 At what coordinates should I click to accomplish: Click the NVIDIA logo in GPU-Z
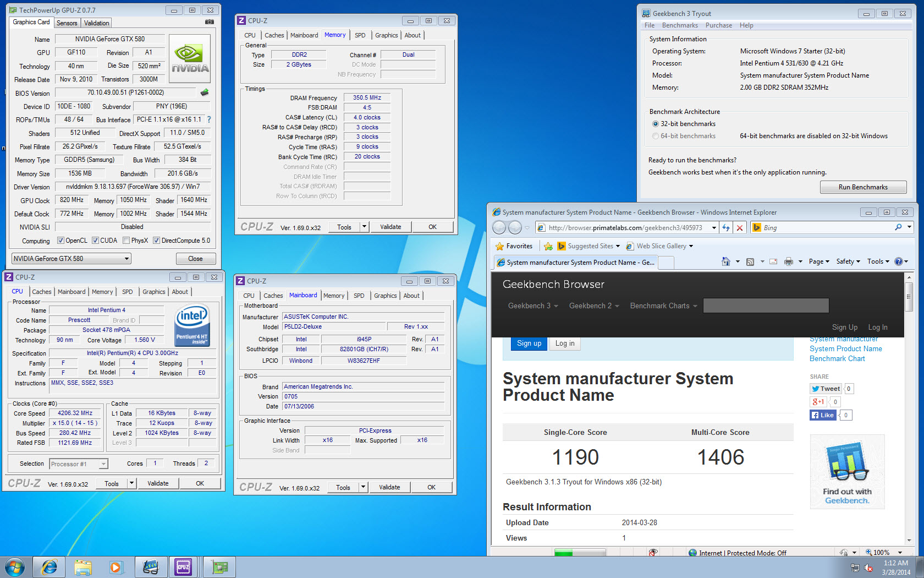[190, 58]
